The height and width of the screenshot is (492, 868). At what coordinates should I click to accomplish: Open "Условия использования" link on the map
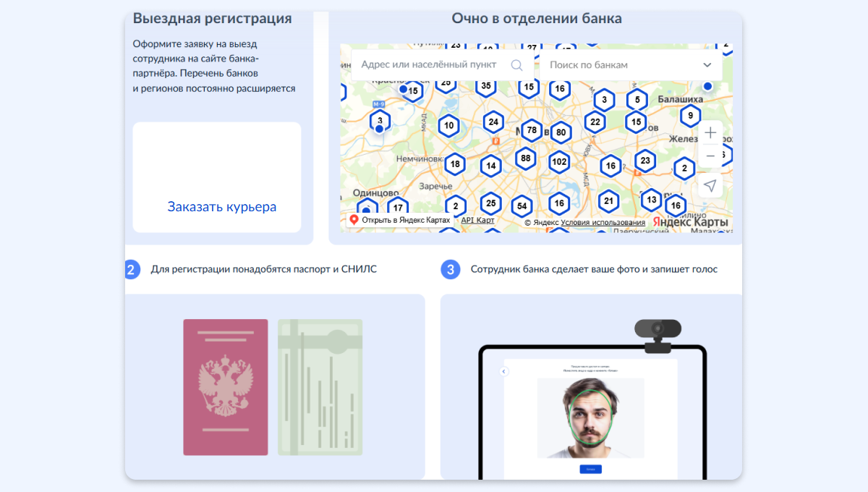603,223
